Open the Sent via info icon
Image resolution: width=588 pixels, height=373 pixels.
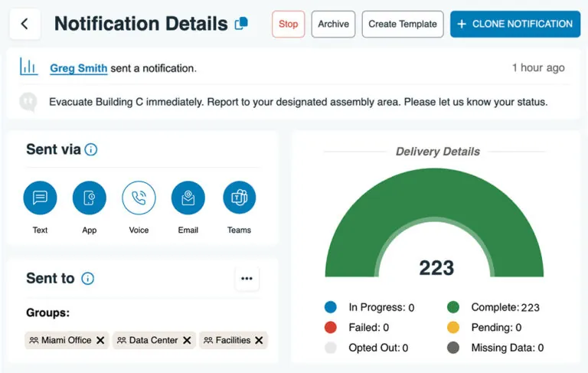[x=91, y=149]
